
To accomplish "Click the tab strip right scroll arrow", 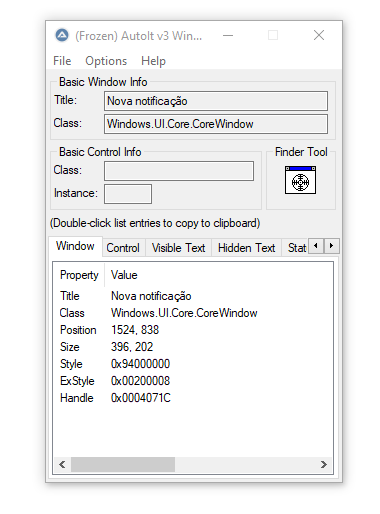I will [331, 246].
